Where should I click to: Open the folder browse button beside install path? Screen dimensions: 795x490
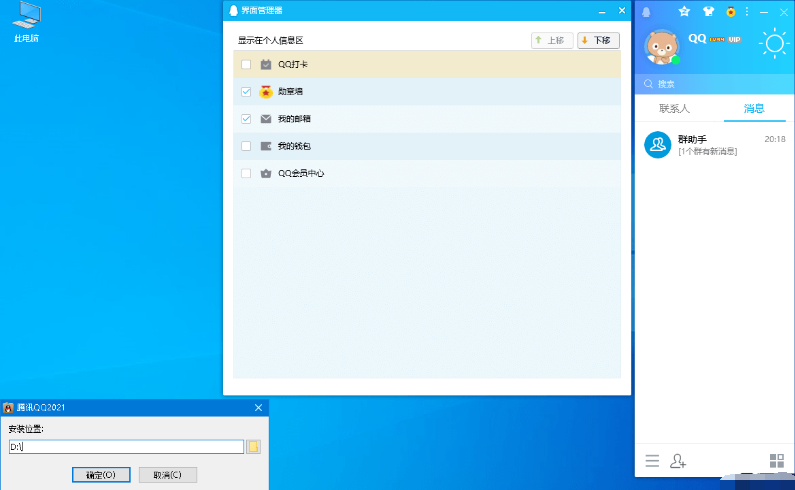coord(253,446)
